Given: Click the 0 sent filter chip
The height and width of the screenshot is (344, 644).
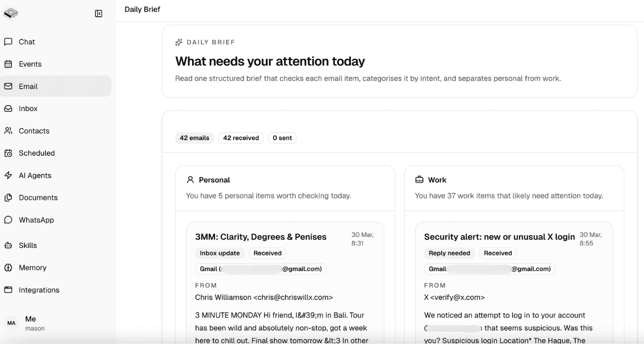Looking at the screenshot, I should 282,138.
